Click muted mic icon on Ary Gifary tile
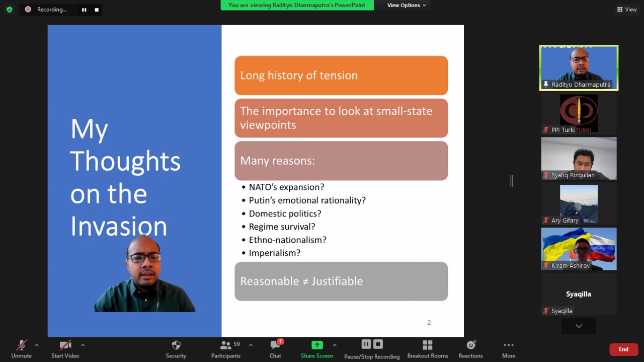The image size is (644, 362). [546, 221]
